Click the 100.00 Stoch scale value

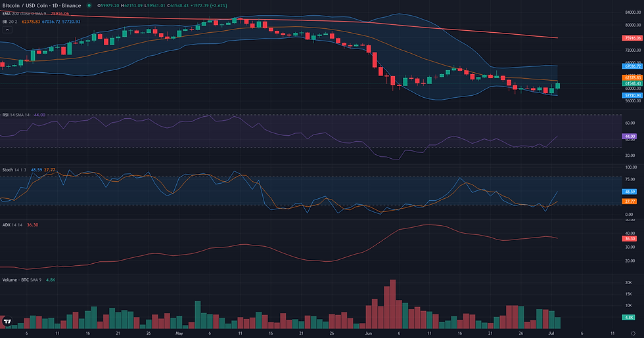[x=631, y=167]
